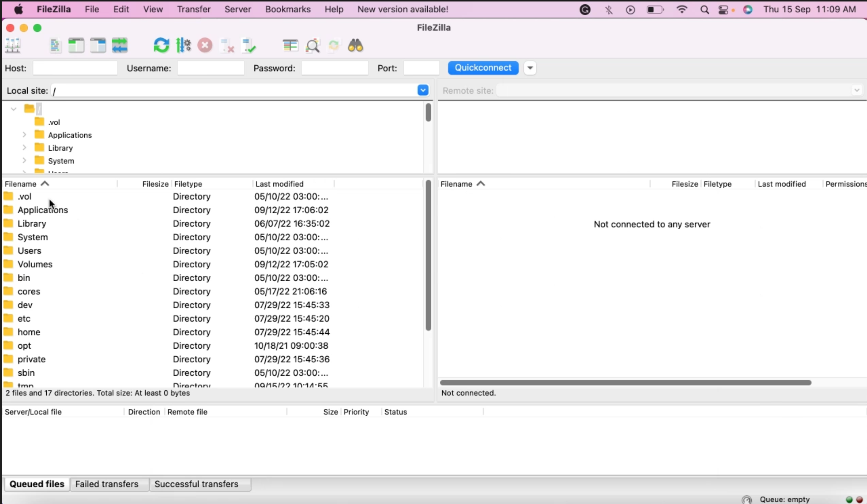Disconnect from the server icon
The image size is (867, 504).
[x=227, y=46]
